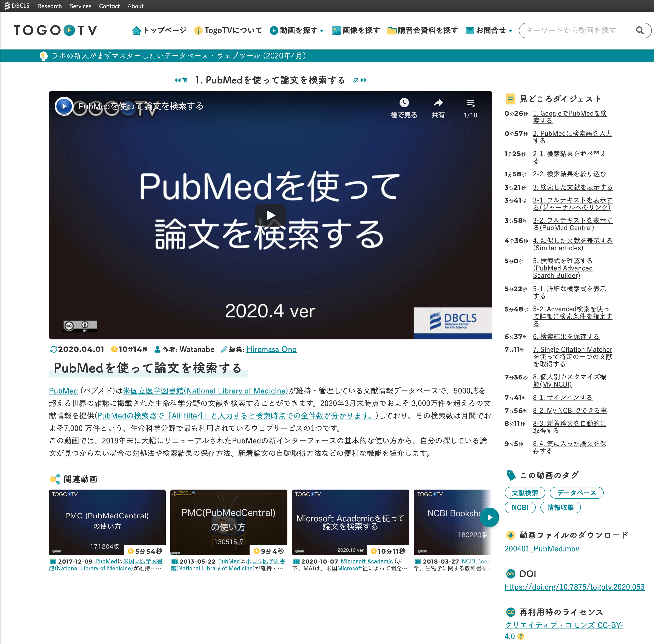Image resolution: width=654 pixels, height=644 pixels.
Task: Play the video with center play button
Action: coord(270,215)
